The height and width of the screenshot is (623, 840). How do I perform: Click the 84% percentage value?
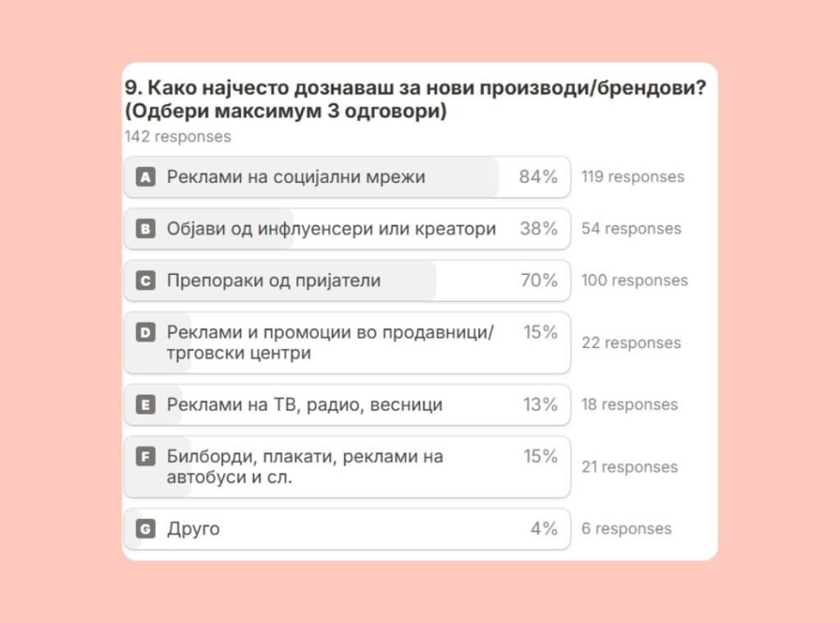coord(538,176)
